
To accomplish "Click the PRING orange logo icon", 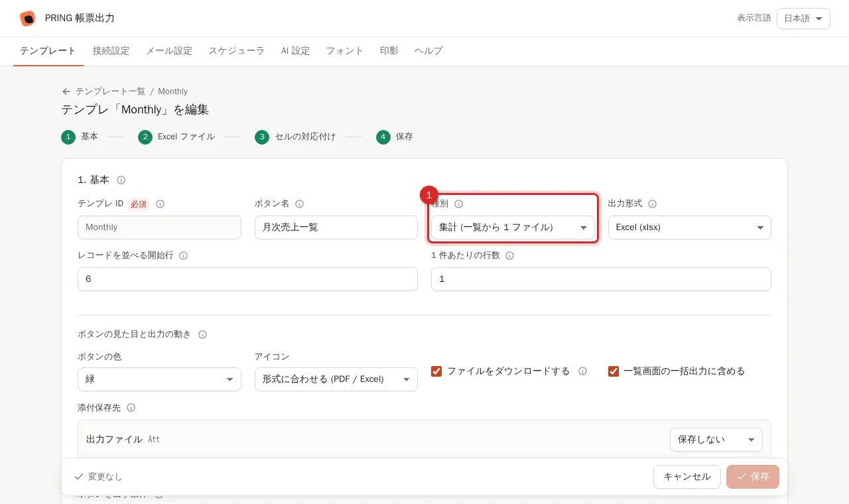I will [27, 19].
